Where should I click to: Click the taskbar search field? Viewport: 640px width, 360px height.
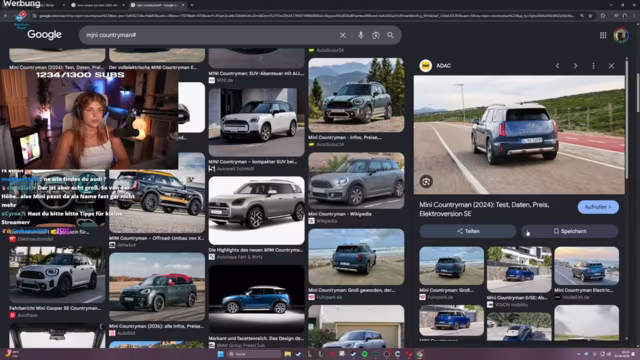coord(254,354)
